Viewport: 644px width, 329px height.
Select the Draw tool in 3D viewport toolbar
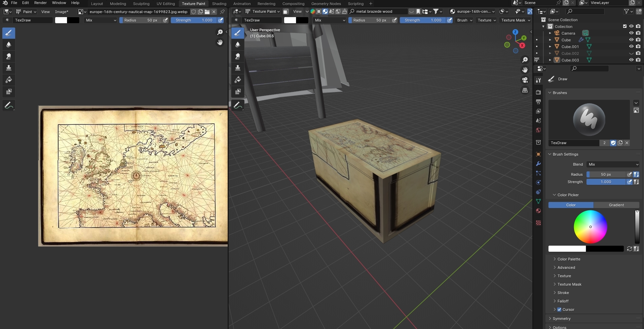[238, 33]
